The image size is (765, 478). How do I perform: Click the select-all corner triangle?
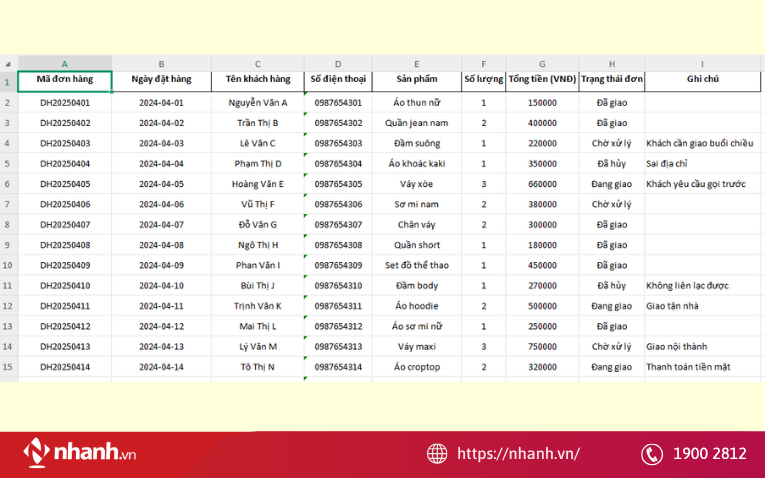point(8,64)
